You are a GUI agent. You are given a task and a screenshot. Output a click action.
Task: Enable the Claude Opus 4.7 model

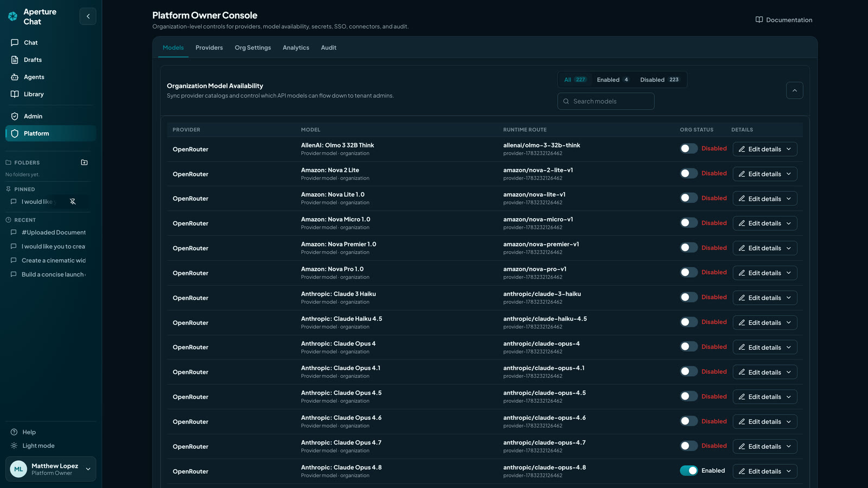point(689,446)
